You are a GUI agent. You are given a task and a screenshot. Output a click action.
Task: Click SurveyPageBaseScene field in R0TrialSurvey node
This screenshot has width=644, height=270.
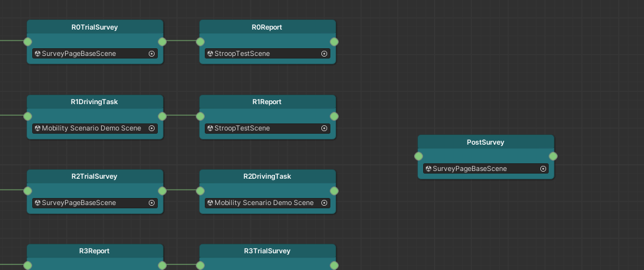point(95,53)
